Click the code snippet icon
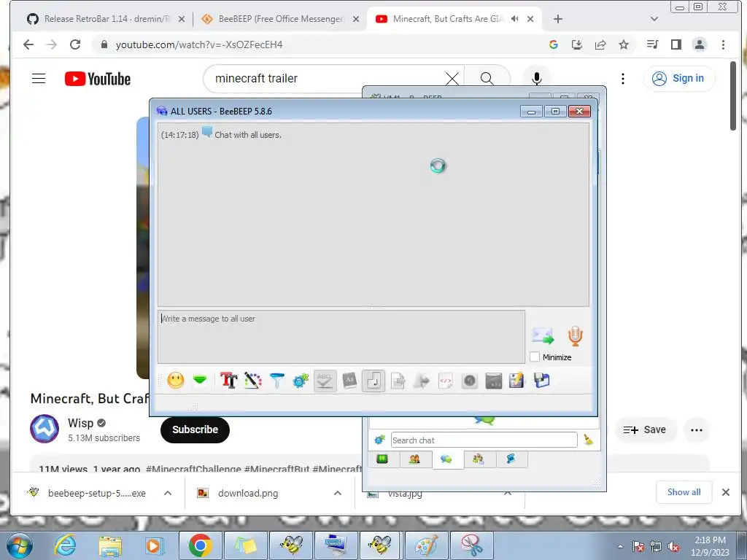Viewport: 747px width, 560px height. [x=446, y=381]
